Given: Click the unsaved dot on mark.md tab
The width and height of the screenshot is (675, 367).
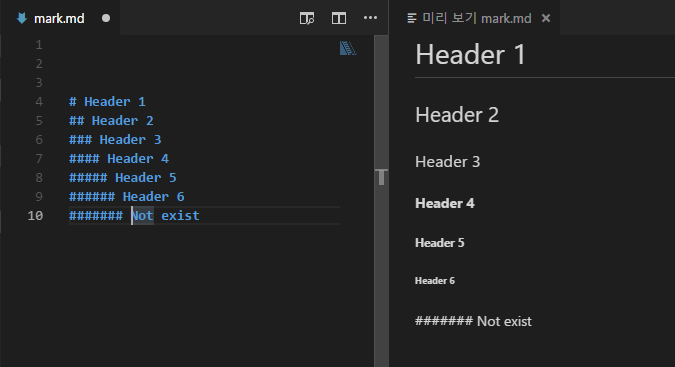Looking at the screenshot, I should pos(106,19).
